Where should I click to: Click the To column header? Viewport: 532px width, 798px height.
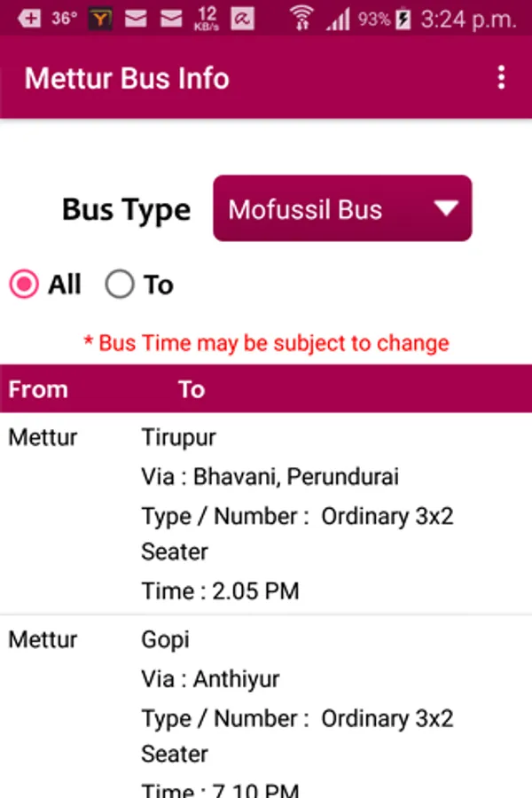192,389
